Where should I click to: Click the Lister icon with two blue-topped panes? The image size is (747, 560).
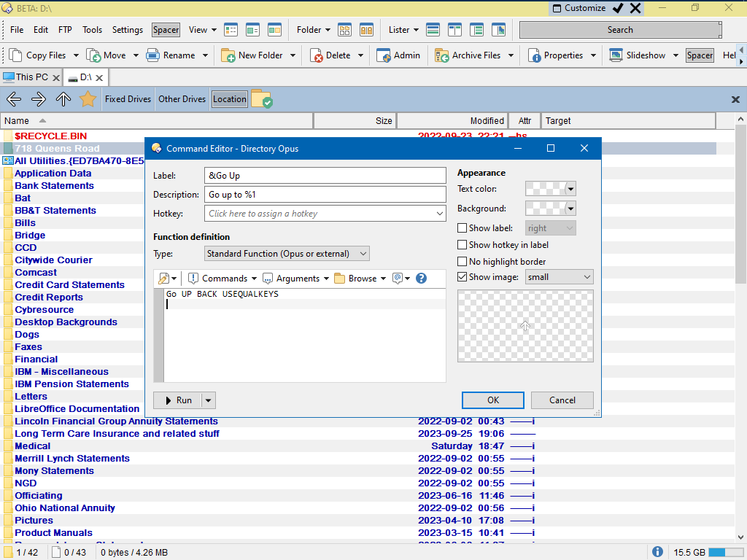tap(455, 30)
